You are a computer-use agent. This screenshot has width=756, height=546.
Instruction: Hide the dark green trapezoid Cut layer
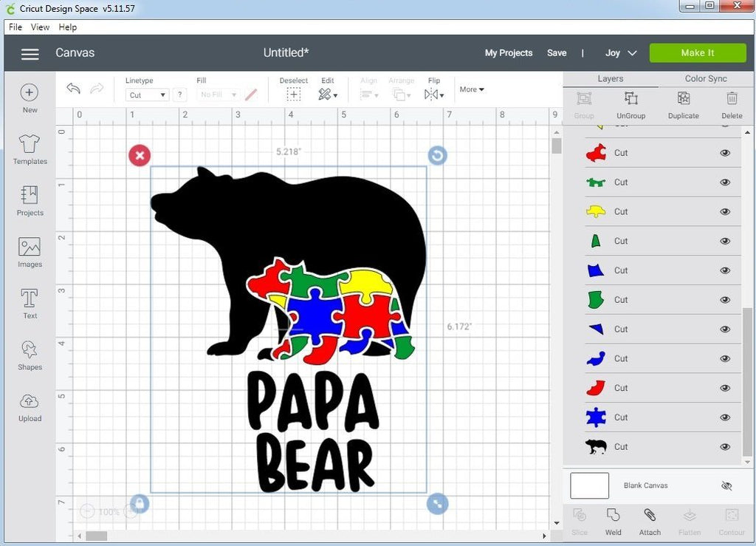click(x=725, y=241)
